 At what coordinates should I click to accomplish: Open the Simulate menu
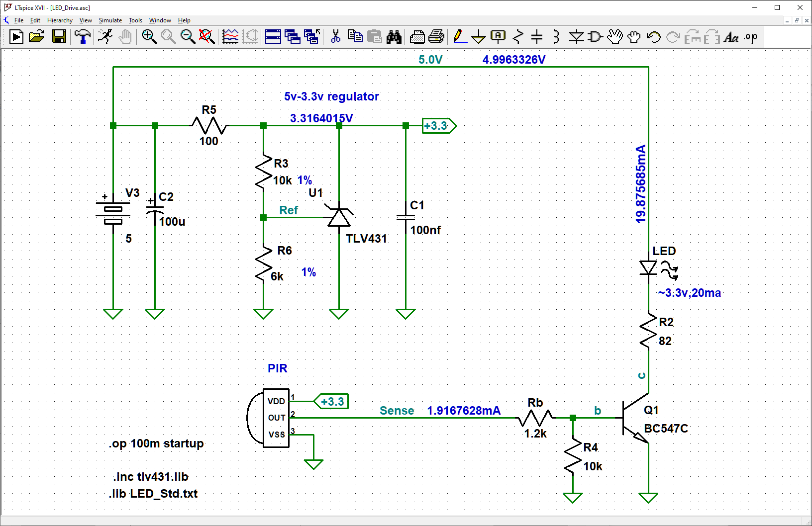coord(110,20)
